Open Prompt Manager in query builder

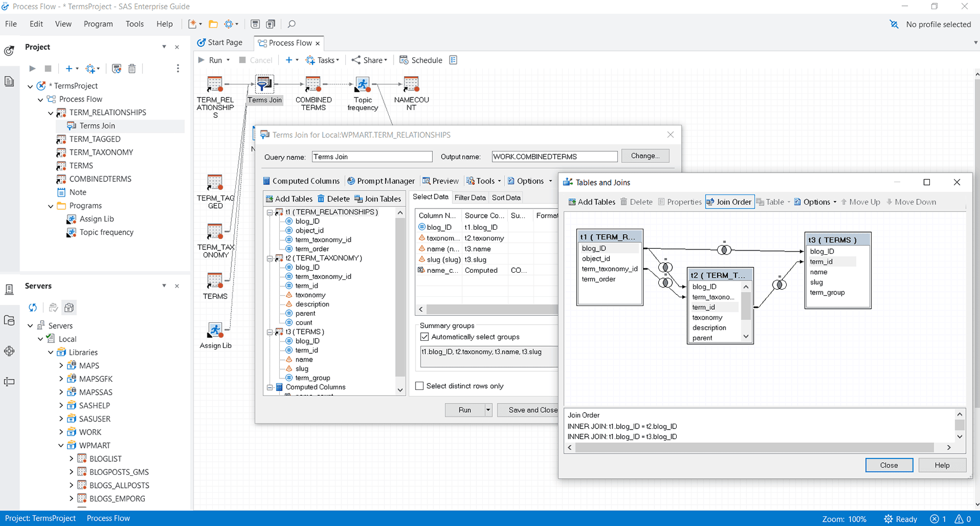[x=381, y=181]
